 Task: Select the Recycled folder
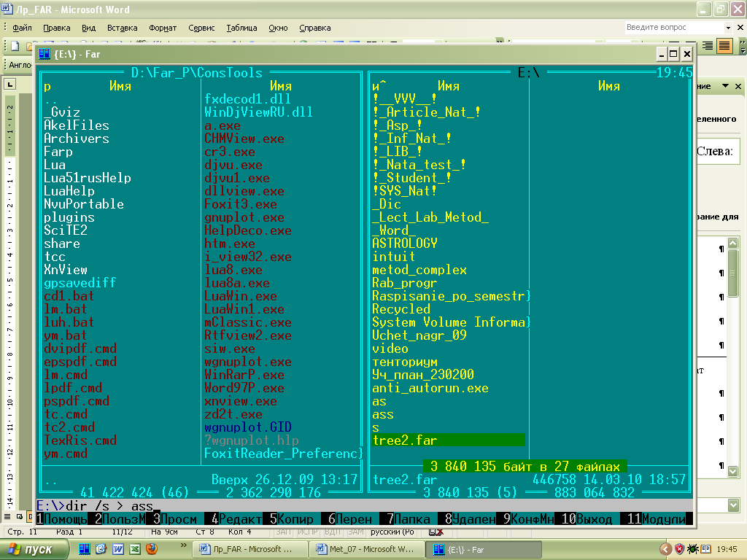(x=400, y=309)
